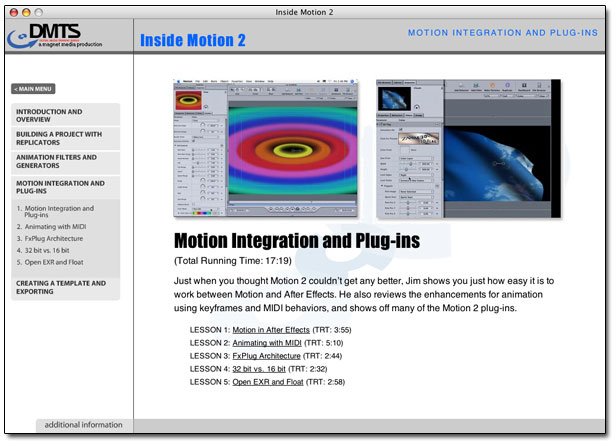The height and width of the screenshot is (446, 616).
Task: Select sidebar item 2 Animating with MIDI
Action: click(x=51, y=227)
